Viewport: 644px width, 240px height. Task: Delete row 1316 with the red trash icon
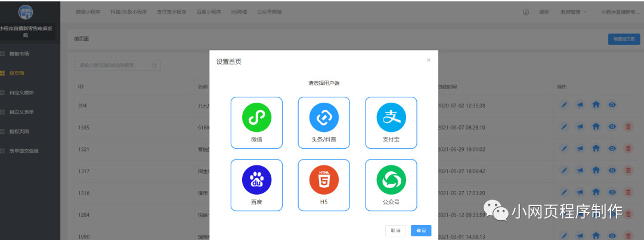pos(628,192)
